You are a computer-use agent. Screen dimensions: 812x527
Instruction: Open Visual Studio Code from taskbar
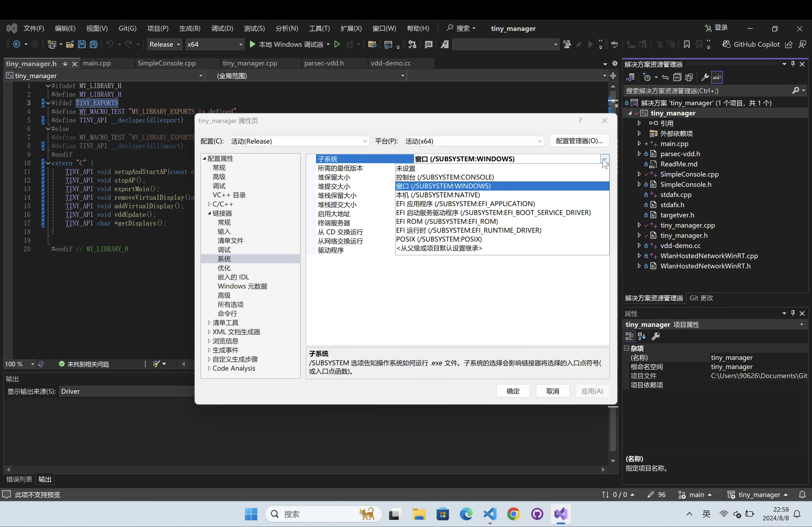click(490, 514)
